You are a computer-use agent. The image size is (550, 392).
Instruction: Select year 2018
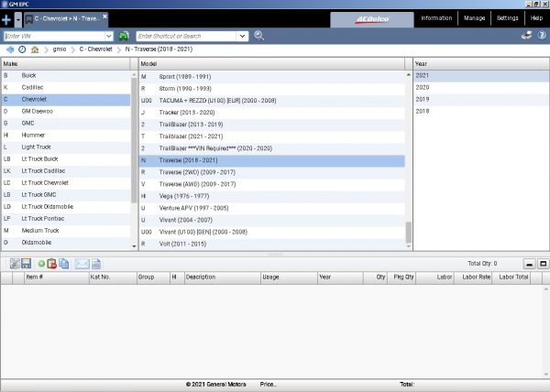tap(481, 112)
